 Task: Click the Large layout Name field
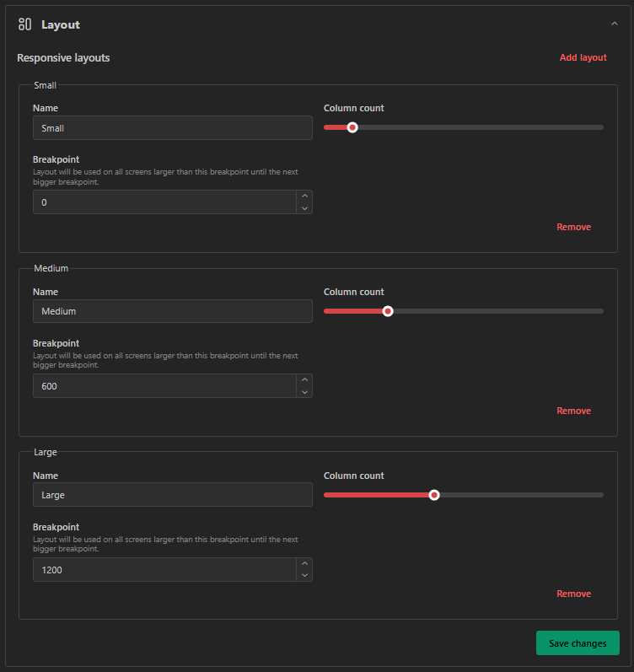(x=172, y=495)
